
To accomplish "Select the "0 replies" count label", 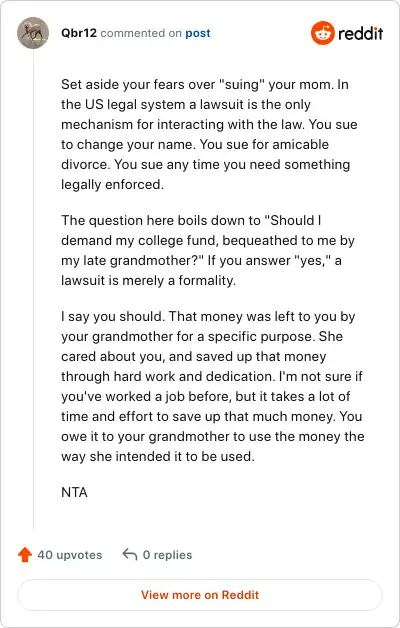I will (167, 555).
